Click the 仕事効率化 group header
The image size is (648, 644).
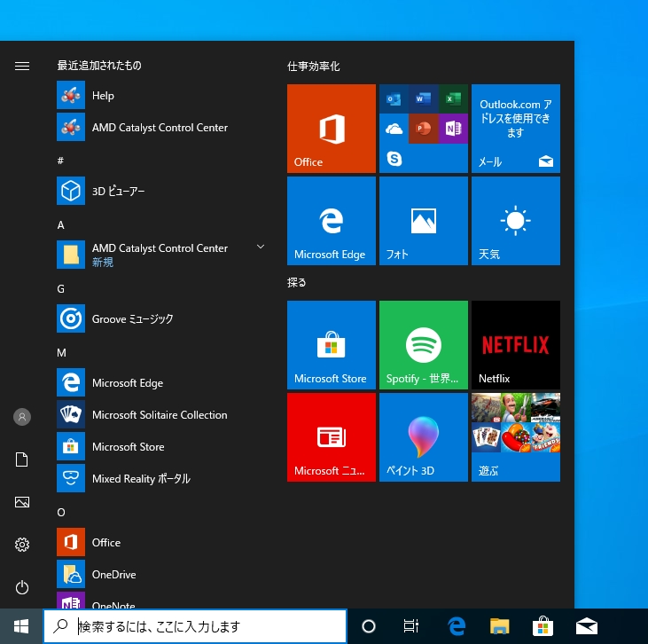pos(313,67)
